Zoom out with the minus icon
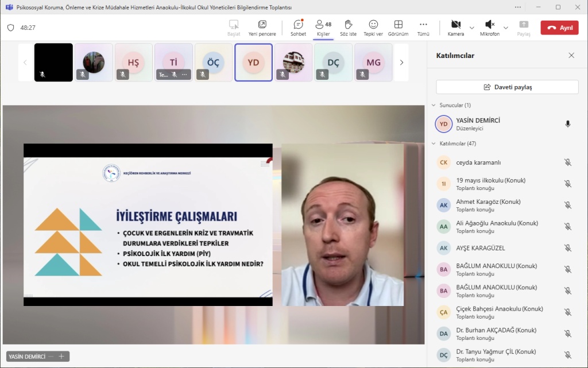The height and width of the screenshot is (368, 588). point(51,357)
